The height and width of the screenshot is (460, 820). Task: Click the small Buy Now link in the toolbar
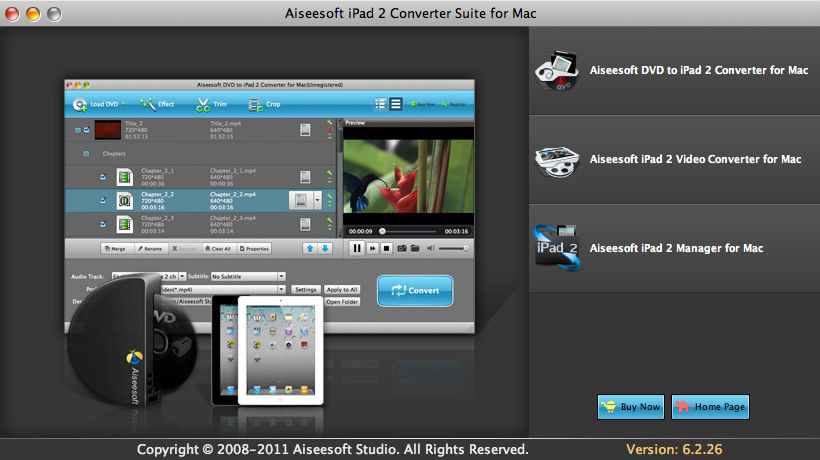click(x=423, y=104)
